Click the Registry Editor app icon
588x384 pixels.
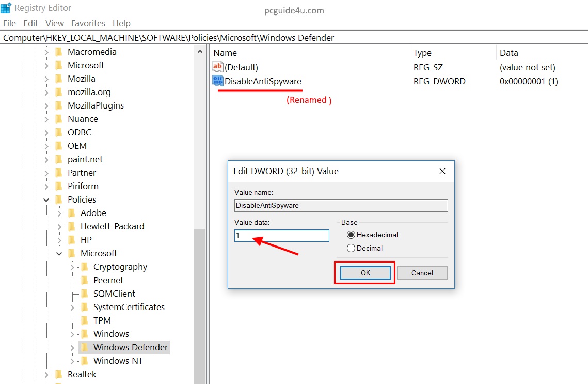[6, 8]
